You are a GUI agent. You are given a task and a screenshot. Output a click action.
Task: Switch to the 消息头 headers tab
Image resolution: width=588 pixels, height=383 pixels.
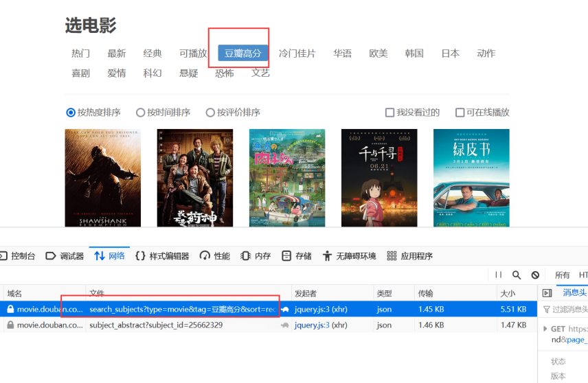click(574, 292)
